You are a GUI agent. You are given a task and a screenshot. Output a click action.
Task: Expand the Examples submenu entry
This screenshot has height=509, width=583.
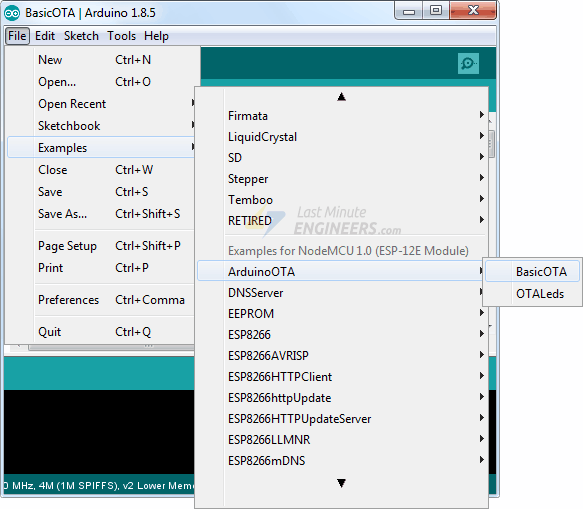101,148
